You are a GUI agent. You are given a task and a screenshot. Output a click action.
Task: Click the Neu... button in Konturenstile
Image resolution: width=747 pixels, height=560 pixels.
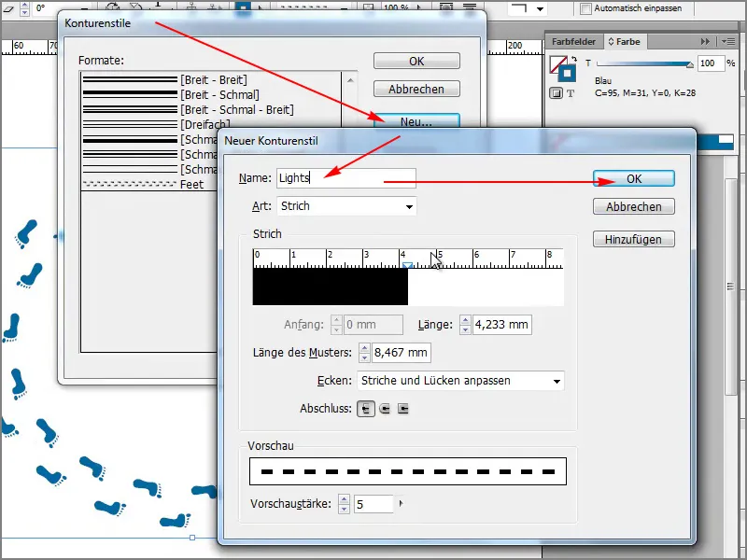[x=416, y=121]
